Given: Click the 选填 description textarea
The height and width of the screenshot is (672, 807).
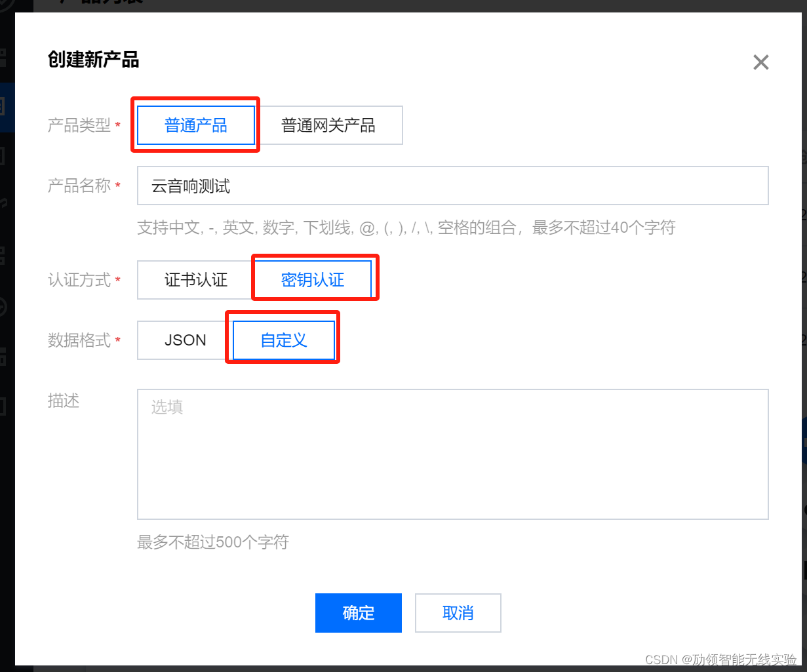Looking at the screenshot, I should (x=452, y=452).
